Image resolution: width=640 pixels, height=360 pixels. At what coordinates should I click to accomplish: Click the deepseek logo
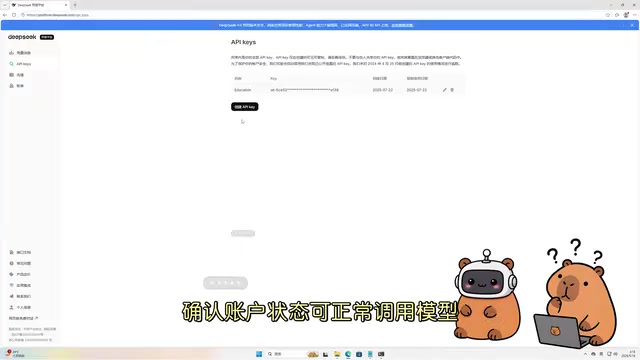point(22,37)
